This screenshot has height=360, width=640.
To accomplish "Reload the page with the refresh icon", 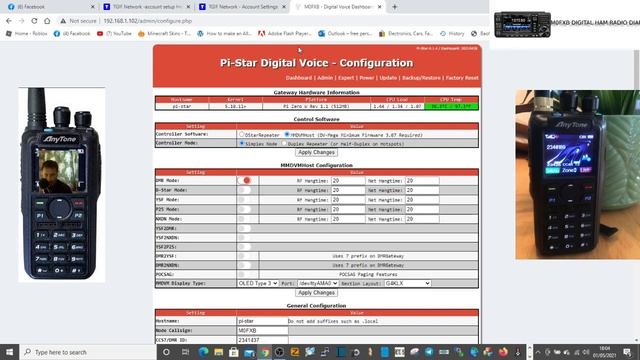I will click(34, 21).
